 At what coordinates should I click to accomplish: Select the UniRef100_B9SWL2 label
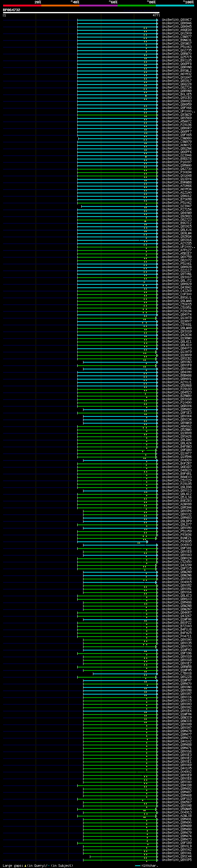pyautogui.click(x=176, y=71)
